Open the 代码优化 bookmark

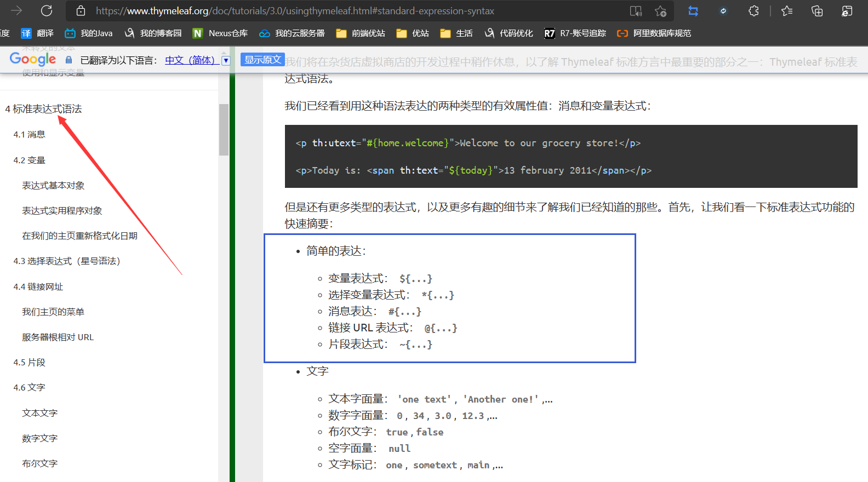tap(509, 33)
